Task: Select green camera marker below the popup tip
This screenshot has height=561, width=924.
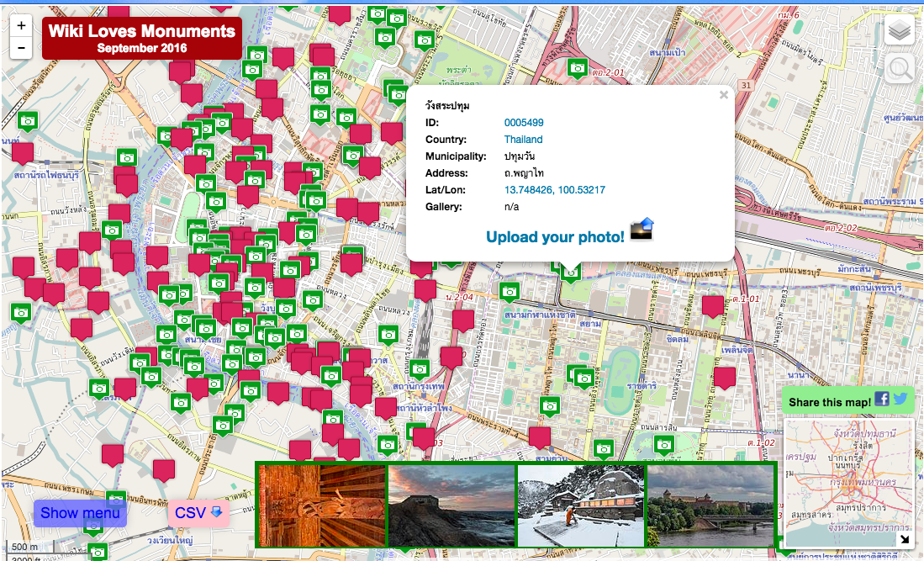Action: tap(570, 271)
